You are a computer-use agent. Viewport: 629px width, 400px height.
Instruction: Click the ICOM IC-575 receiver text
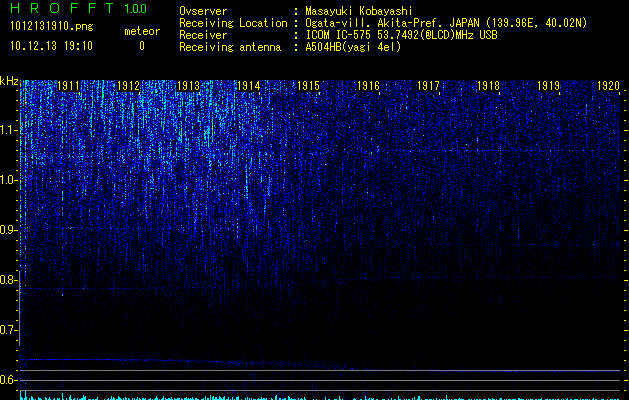(401, 35)
